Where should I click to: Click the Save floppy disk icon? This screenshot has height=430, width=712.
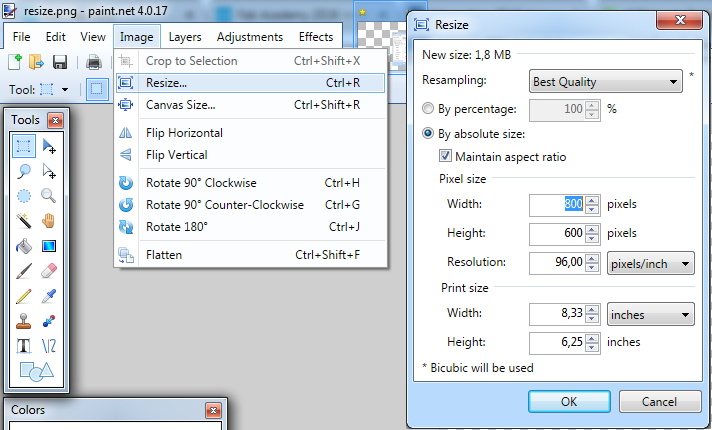tap(60, 62)
